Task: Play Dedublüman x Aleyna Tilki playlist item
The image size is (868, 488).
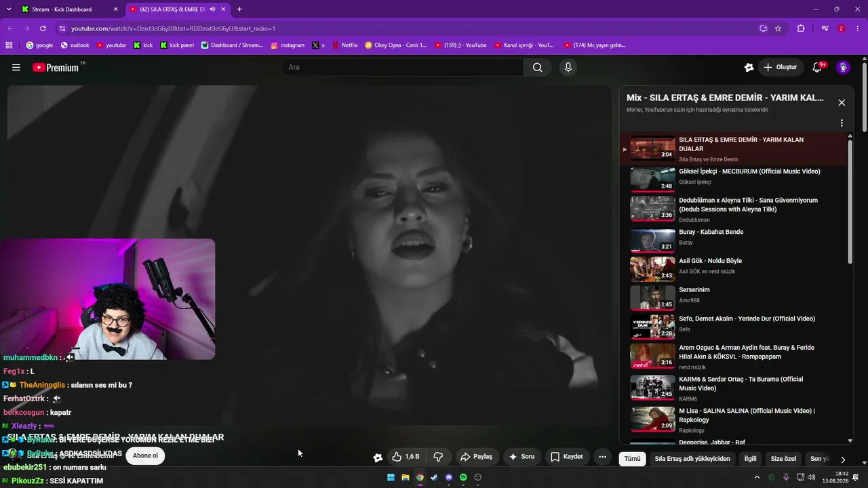Action: click(734, 209)
